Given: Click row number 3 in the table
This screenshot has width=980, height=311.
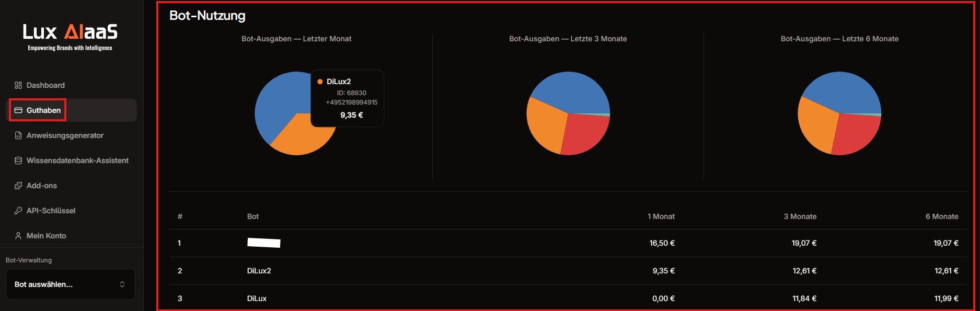Looking at the screenshot, I should pyautogui.click(x=180, y=298).
